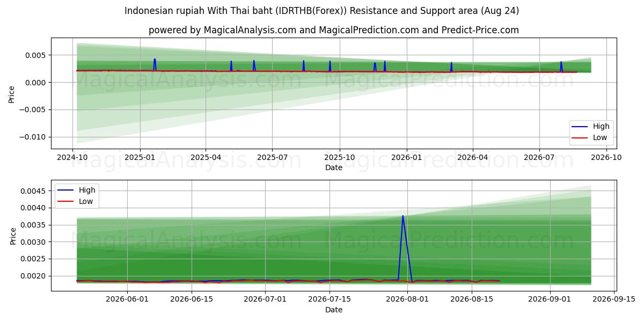This screenshot has width=644, height=322.
Task: Click the '2025-07' tick on the upper chart
Action: tap(272, 157)
